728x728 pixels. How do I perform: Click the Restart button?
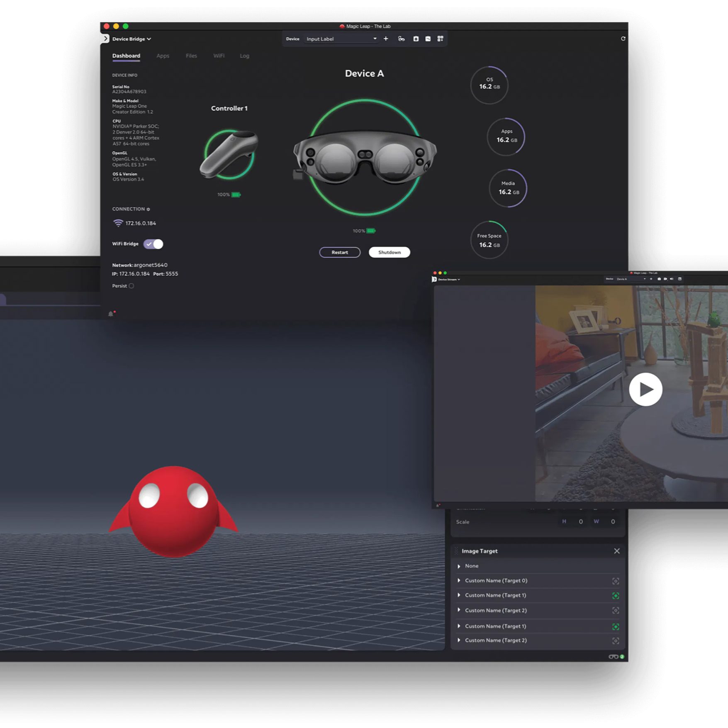click(340, 252)
